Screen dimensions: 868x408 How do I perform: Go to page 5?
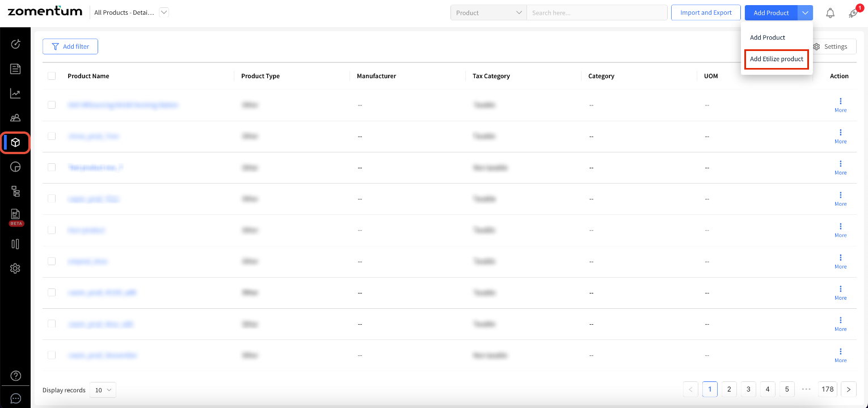787,389
